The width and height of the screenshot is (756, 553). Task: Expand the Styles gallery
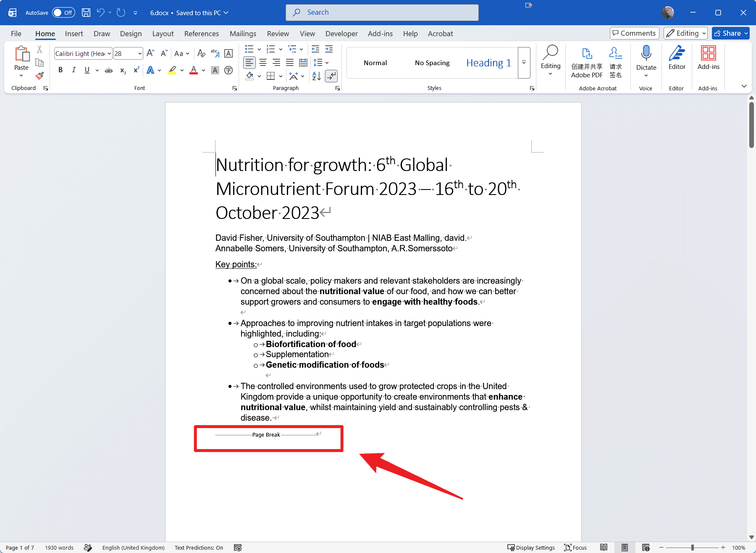point(524,63)
